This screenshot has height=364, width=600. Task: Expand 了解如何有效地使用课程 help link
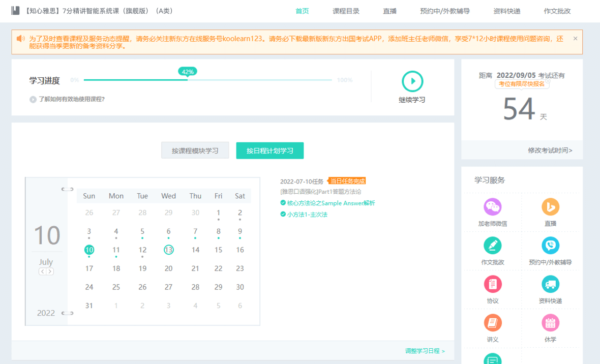pos(68,99)
